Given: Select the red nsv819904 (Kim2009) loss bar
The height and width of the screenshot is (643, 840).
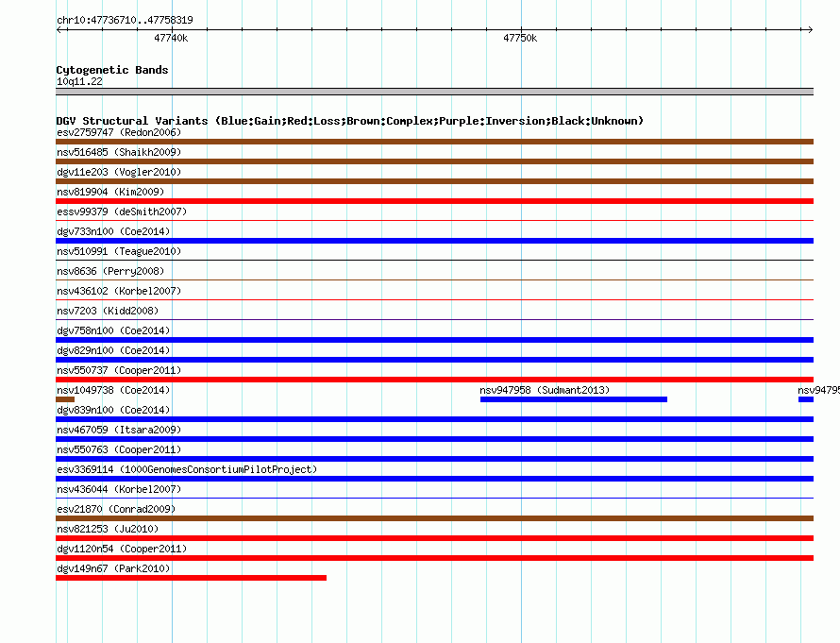Looking at the screenshot, I should point(434,201).
